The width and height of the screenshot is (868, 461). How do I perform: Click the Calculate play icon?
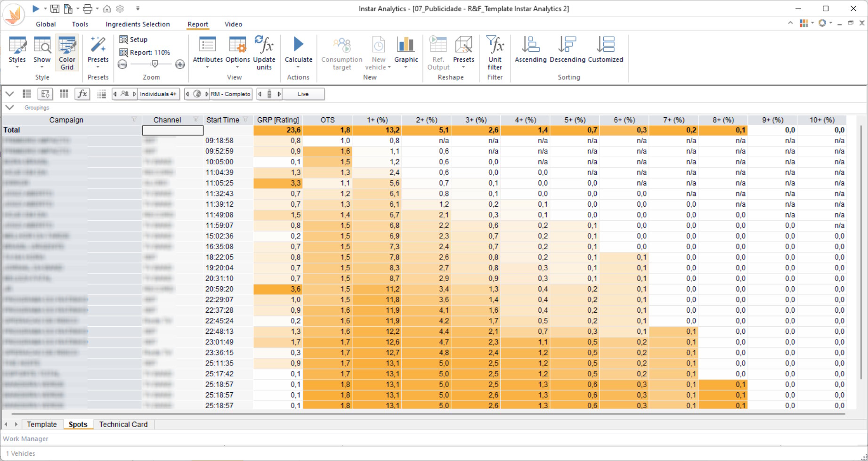pos(298,45)
